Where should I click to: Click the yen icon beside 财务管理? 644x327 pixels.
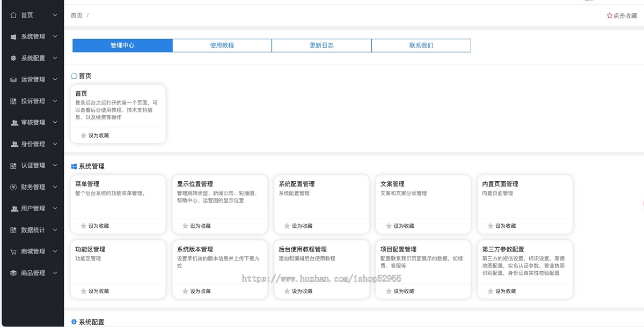click(13, 187)
